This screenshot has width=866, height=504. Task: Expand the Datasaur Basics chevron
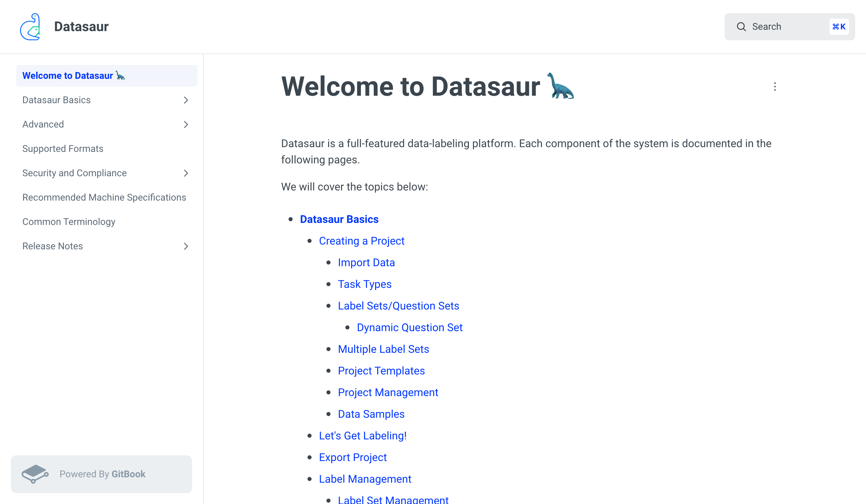[x=186, y=100]
